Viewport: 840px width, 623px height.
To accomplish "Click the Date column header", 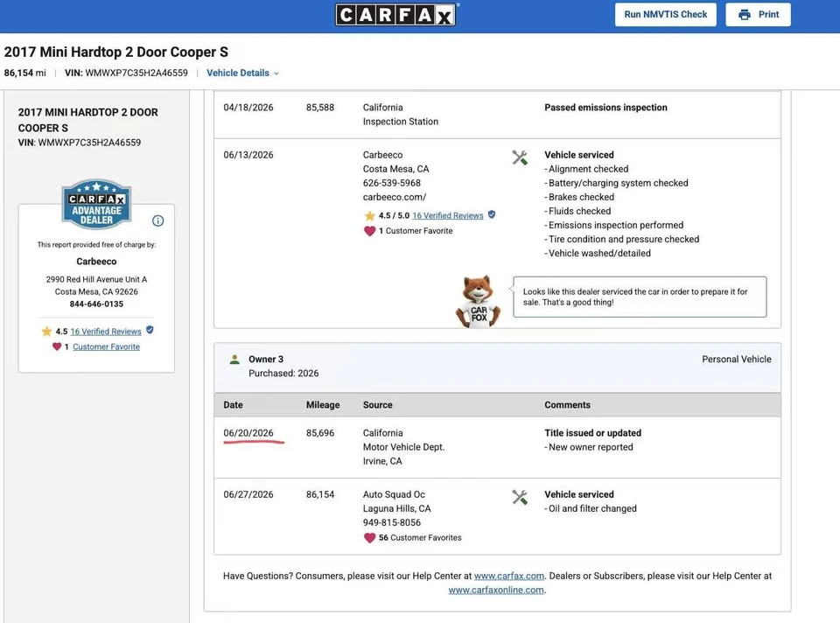I will point(233,405).
